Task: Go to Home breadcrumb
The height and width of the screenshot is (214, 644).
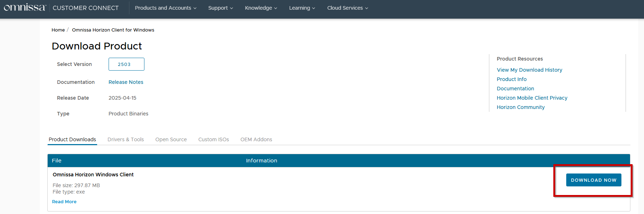Action: coord(58,30)
